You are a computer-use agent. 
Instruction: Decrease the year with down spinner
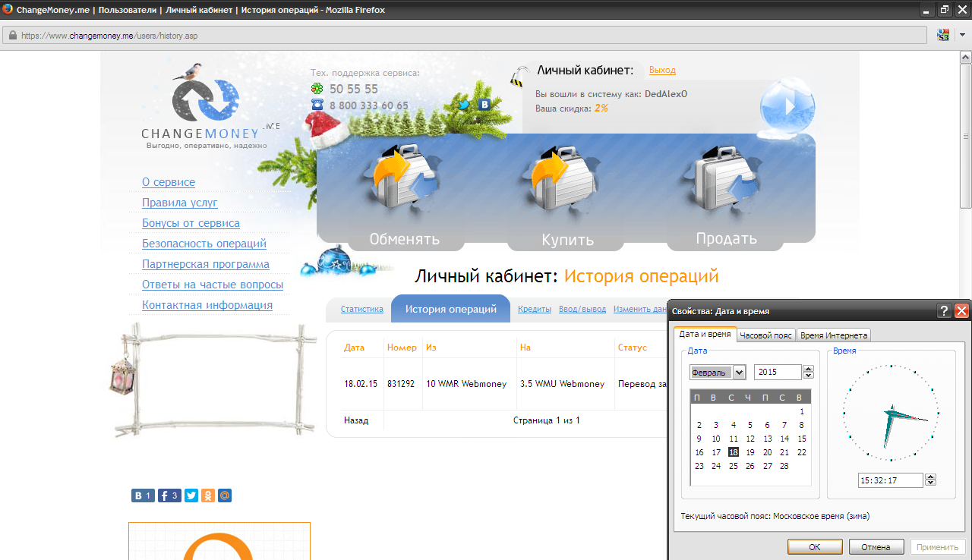pyautogui.click(x=809, y=376)
